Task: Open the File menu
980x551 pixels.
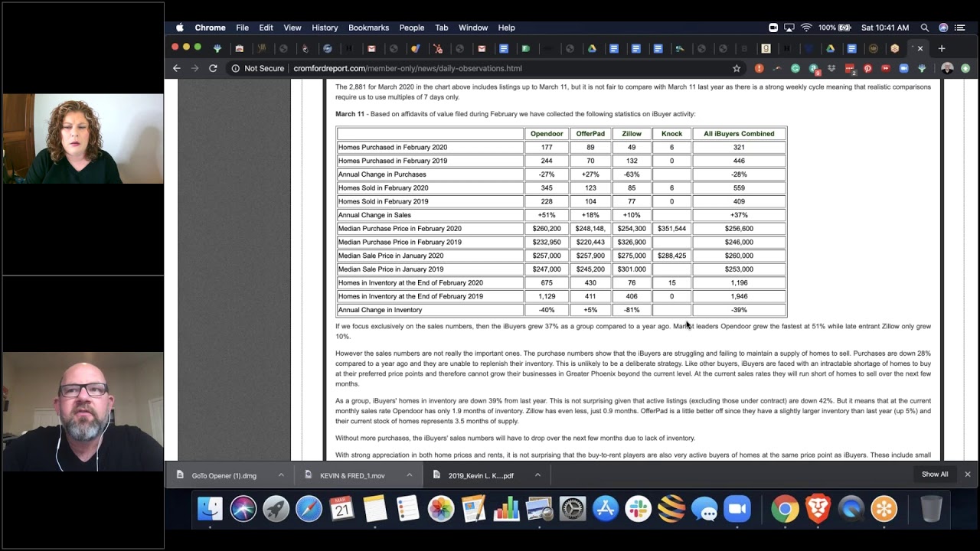Action: pos(242,28)
